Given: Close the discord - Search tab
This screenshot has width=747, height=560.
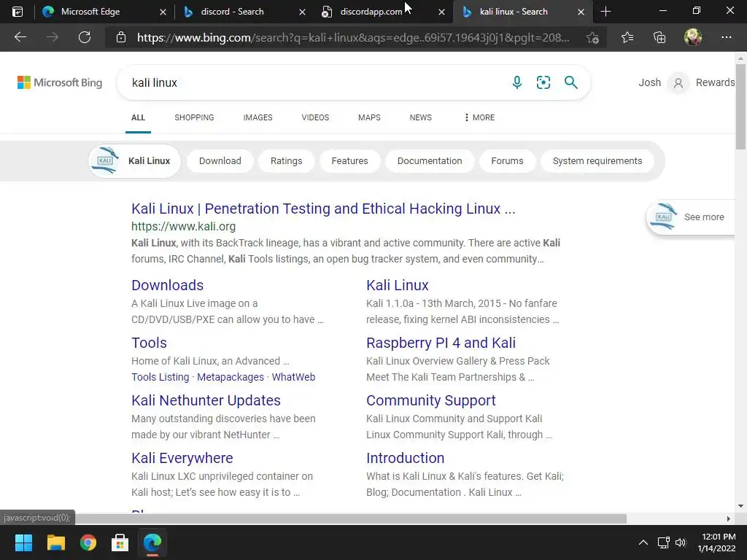Looking at the screenshot, I should tap(302, 12).
